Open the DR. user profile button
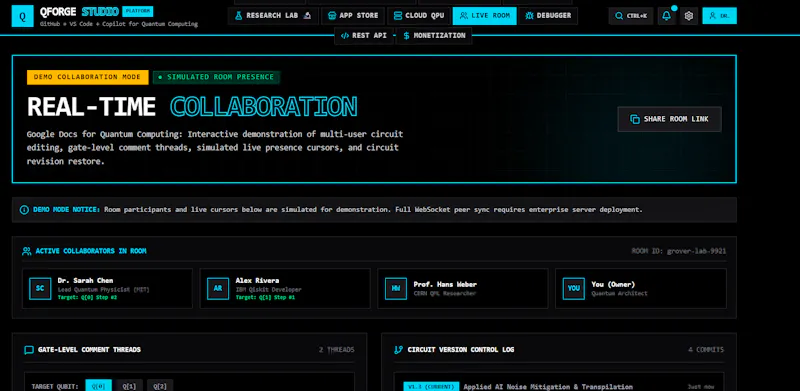This screenshot has height=391, width=800. (x=719, y=16)
